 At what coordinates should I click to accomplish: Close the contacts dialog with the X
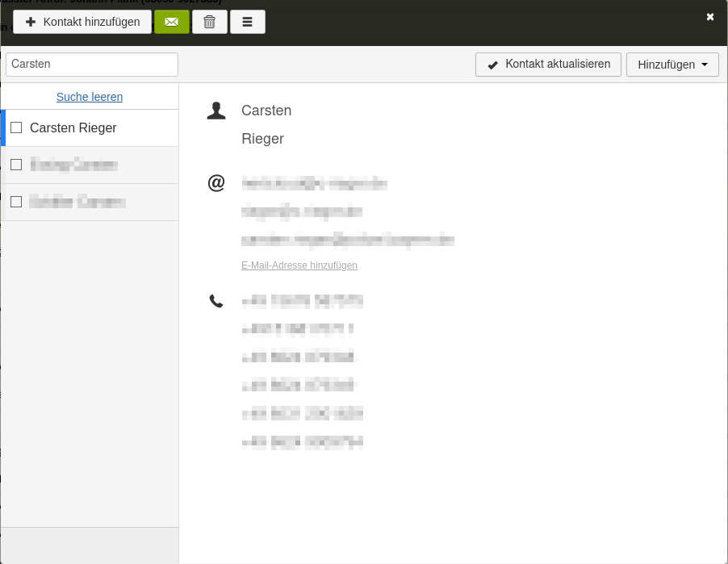click(x=710, y=17)
